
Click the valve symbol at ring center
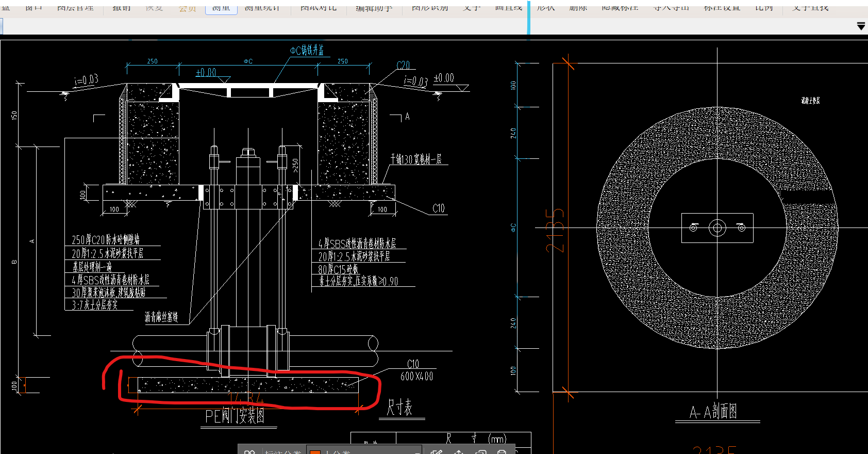717,228
